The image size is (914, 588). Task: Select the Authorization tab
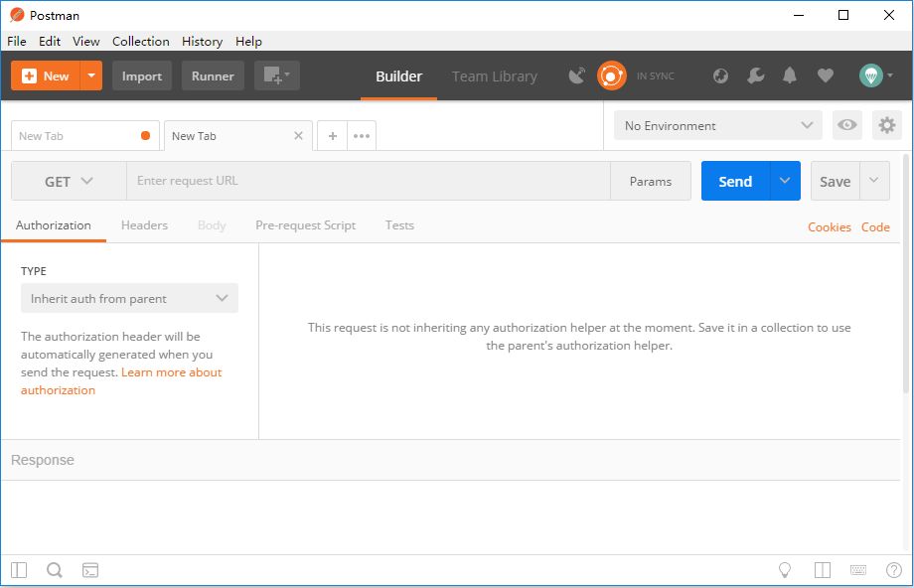(x=53, y=225)
